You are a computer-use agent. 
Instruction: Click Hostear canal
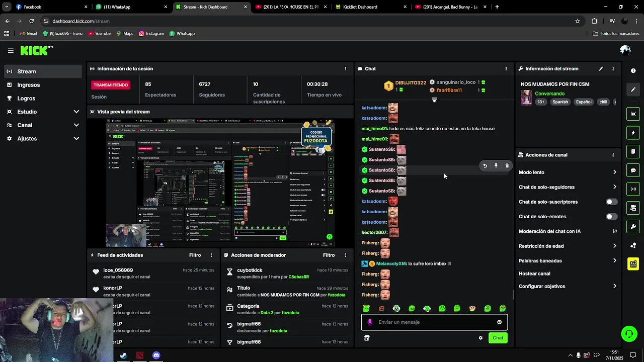pyautogui.click(x=534, y=274)
